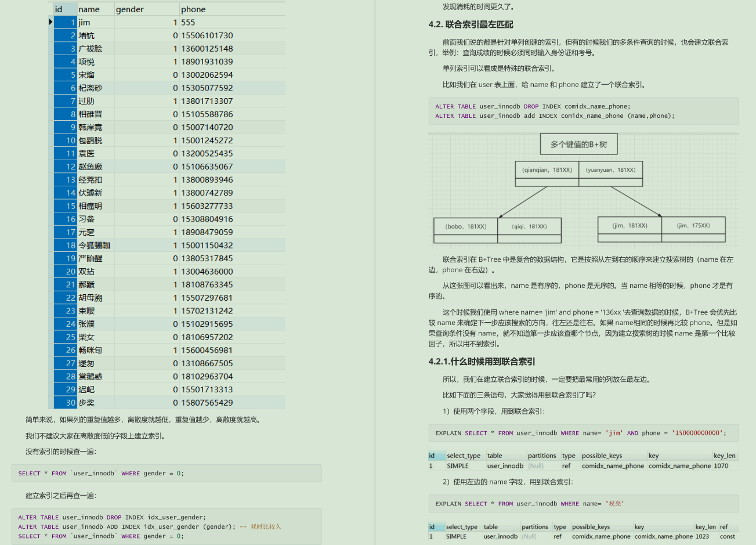This screenshot has width=756, height=545.
Task: Click the comment '耗时比较久' in the code block
Action: pyautogui.click(x=266, y=527)
